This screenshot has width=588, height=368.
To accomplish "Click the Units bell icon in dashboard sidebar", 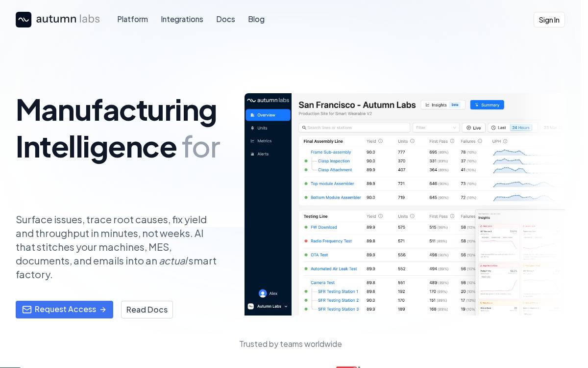I will [252, 128].
